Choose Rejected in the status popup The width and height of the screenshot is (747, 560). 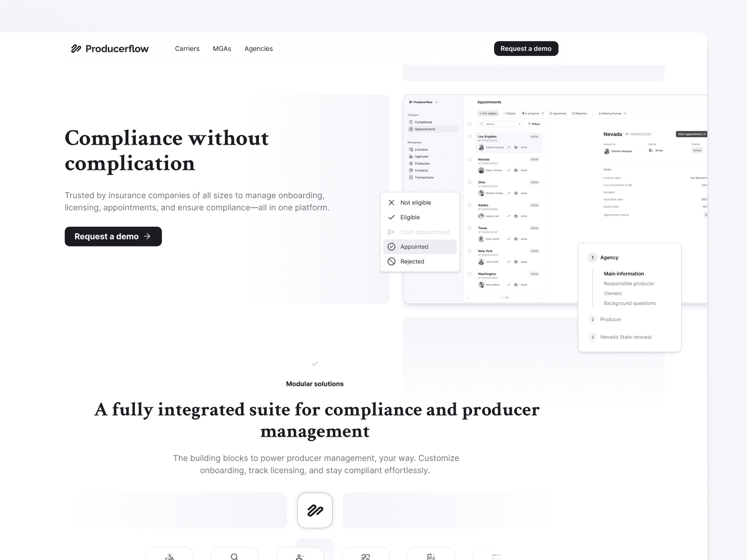pos(420,261)
